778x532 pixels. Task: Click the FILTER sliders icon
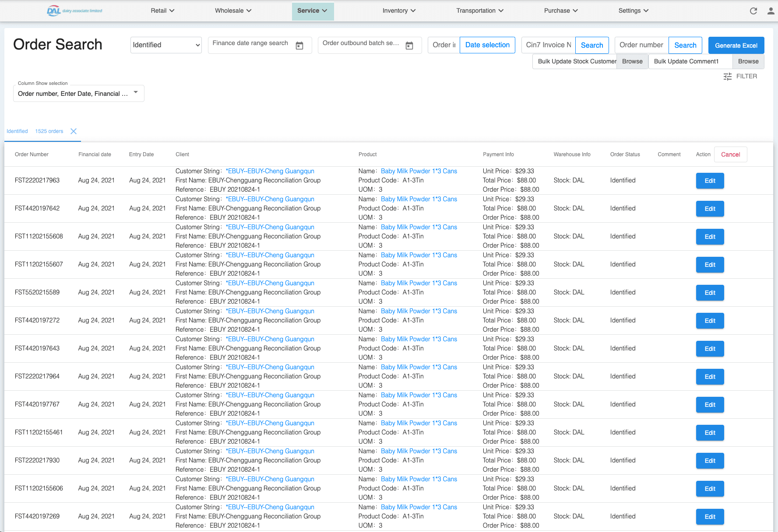pyautogui.click(x=728, y=77)
